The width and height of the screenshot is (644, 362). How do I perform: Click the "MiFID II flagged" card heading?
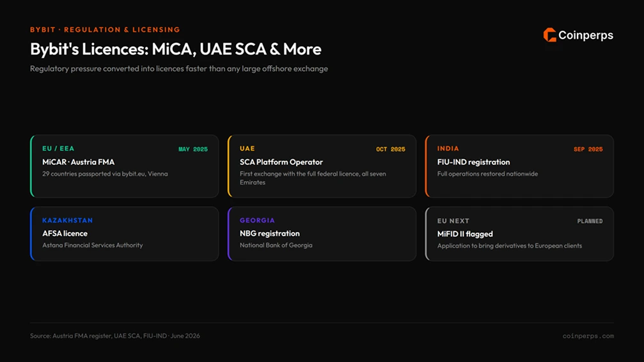point(465,234)
